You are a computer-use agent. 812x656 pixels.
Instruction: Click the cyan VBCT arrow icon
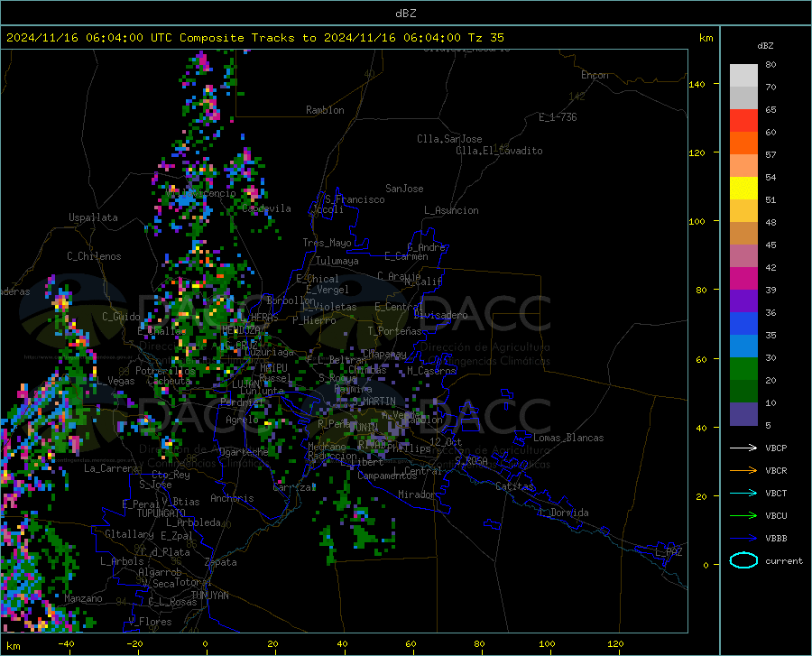(743, 493)
